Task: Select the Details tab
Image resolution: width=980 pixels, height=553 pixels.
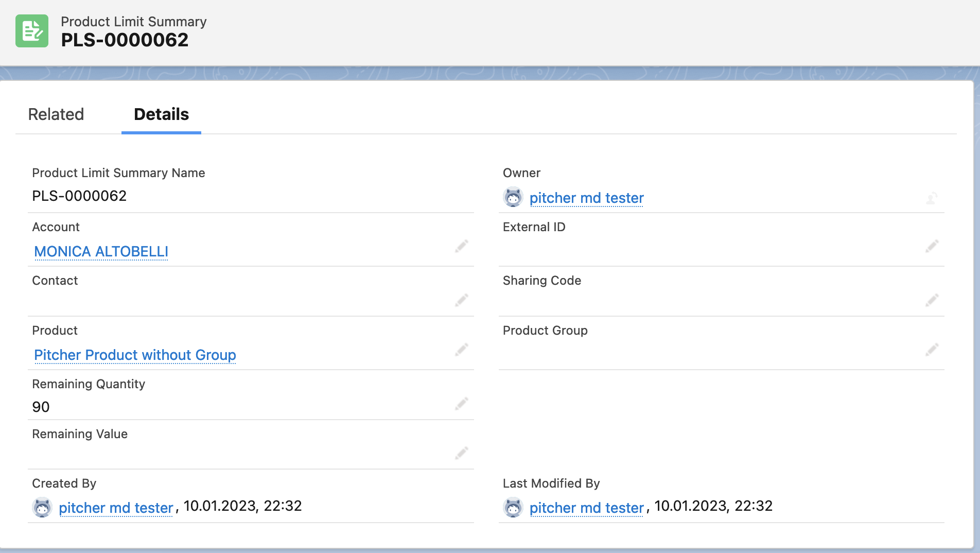Action: 161,114
